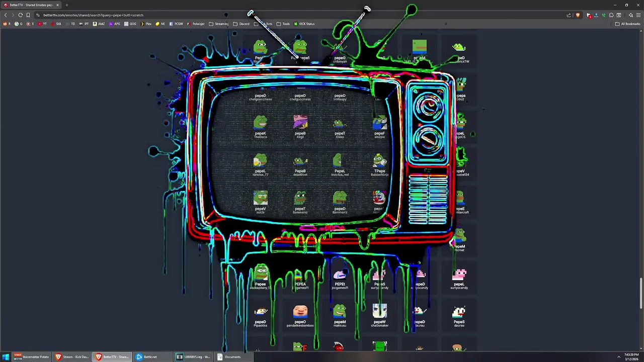Select the pepeD emote by Bammerrz
Viewport: 644px width, 362px height.
coord(340,202)
